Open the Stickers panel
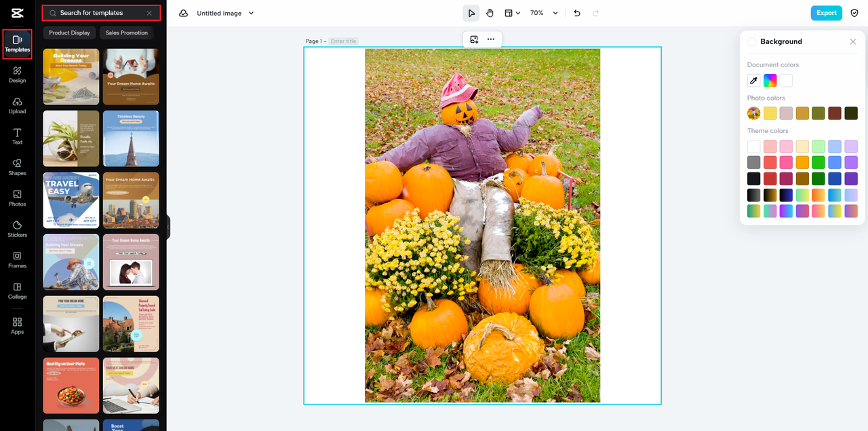This screenshot has width=868, height=431. pos(17,229)
